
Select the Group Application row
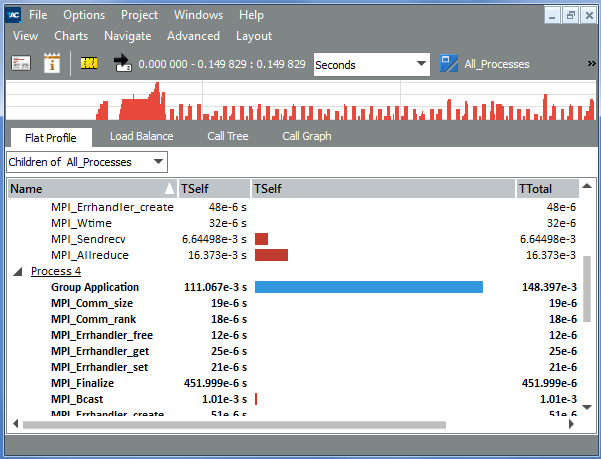294,287
